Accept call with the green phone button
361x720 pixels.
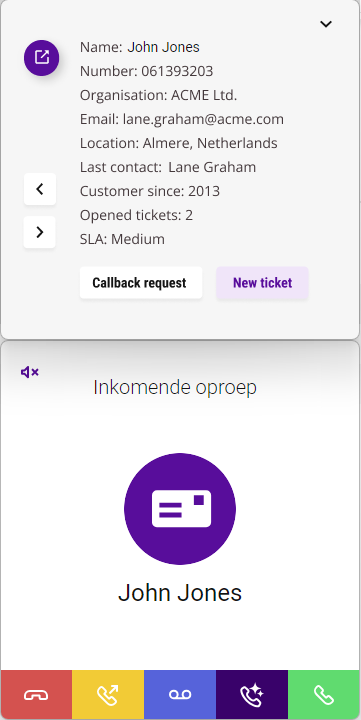coord(324,695)
